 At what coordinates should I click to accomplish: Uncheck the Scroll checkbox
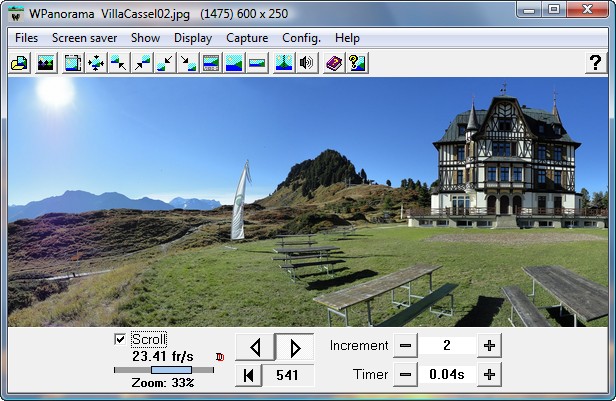pos(121,339)
